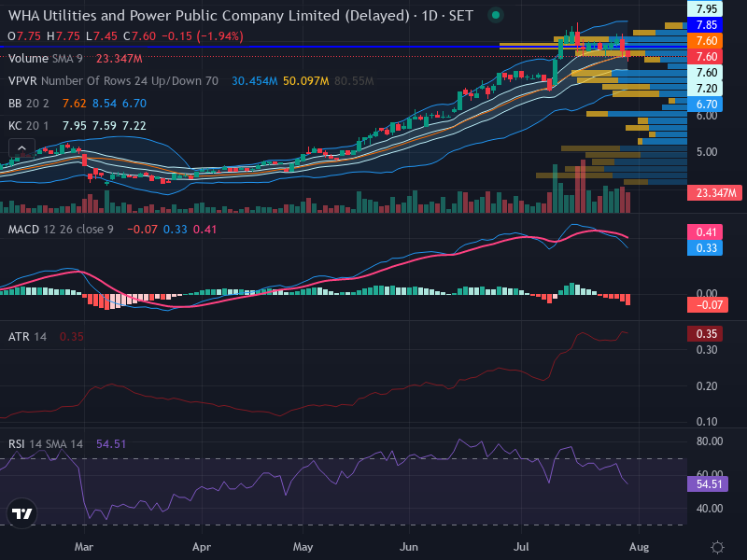Click the 54.51 RSI axis value label
Viewport: 747px width, 560px height.
click(708, 484)
